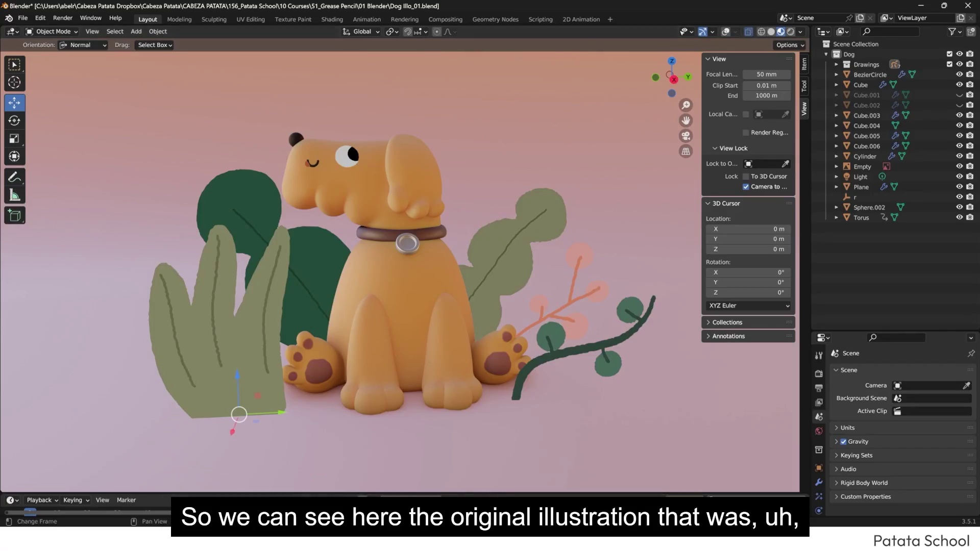Viewport: 980px width, 551px height.
Task: Open the Render properties tab
Action: pos(819,373)
